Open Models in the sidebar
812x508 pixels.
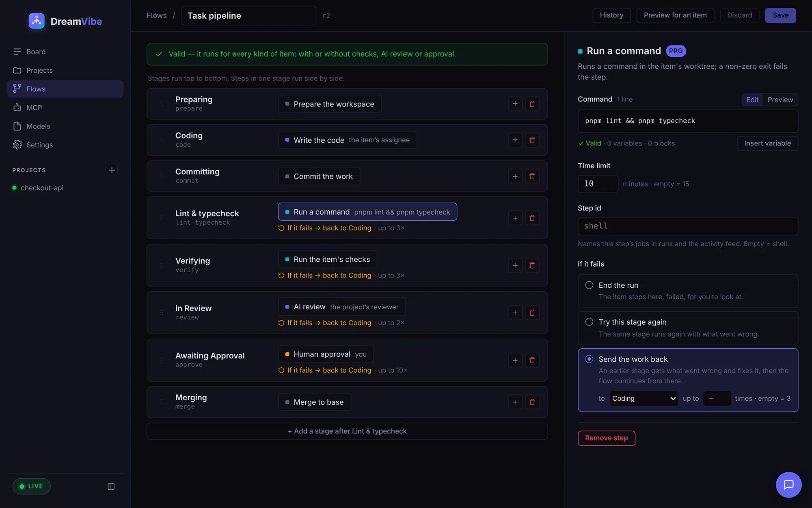[65, 126]
